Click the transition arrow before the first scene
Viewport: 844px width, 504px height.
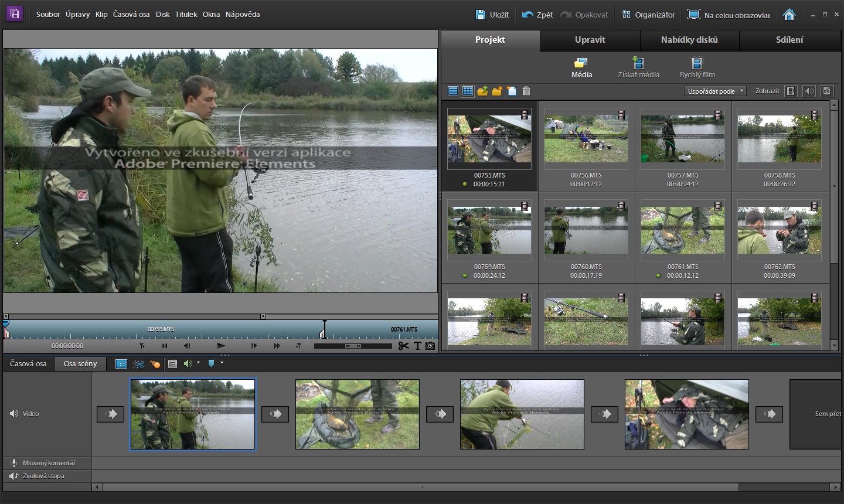coord(110,414)
